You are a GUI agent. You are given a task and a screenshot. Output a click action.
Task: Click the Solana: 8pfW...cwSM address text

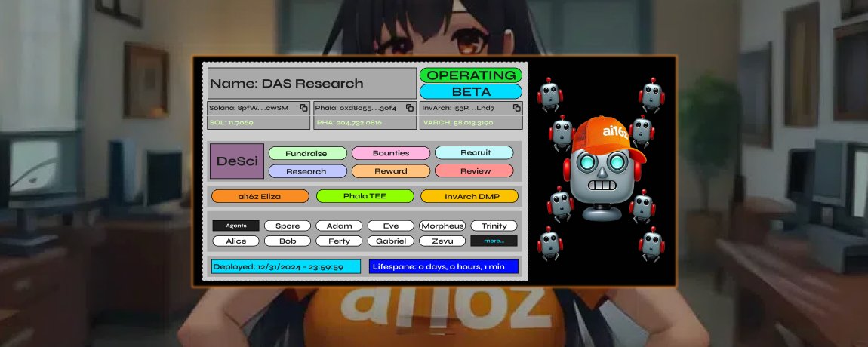[249, 108]
